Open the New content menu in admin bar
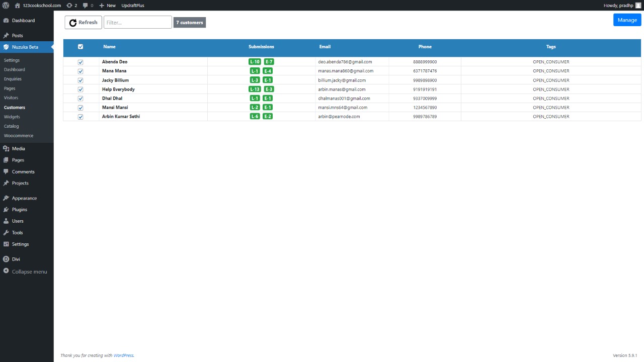Screen dimensions: 644x362 coord(107,5)
